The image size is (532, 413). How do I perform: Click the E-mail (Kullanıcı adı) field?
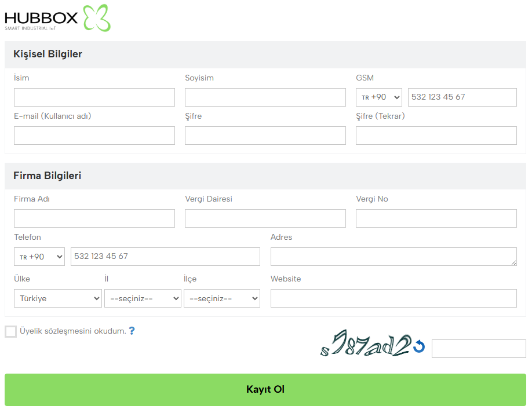[94, 136]
